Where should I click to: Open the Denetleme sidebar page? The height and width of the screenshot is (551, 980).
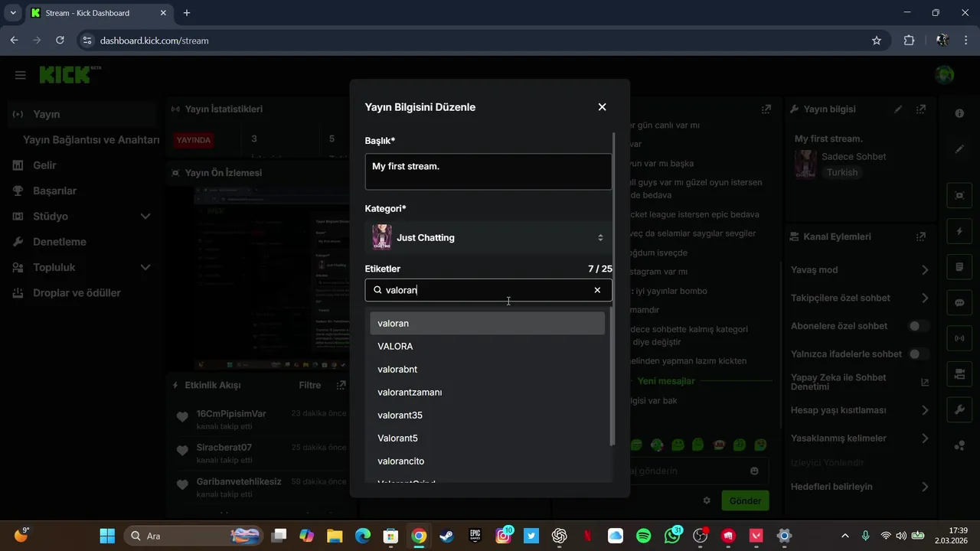point(82,242)
